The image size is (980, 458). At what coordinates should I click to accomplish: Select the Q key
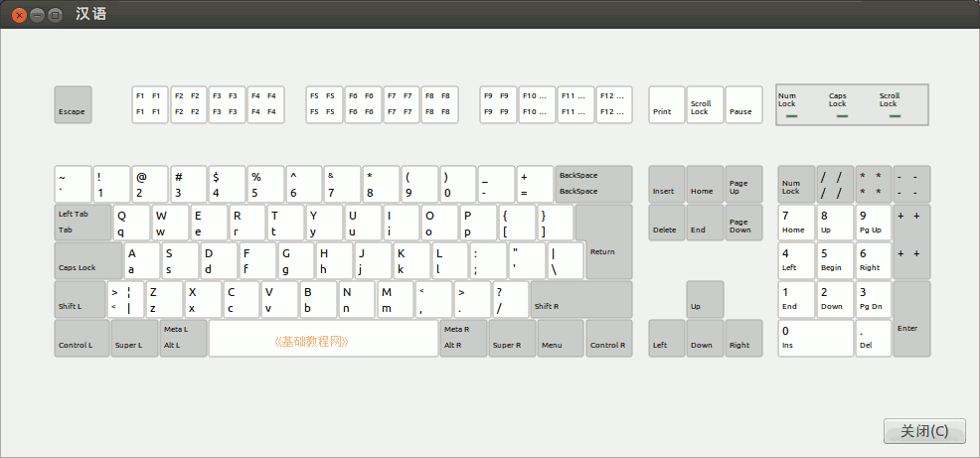click(132, 223)
